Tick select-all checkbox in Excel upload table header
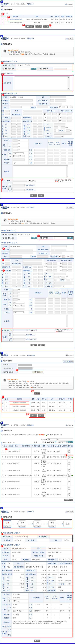Viewport: 75px width, 644px height. pos(3,399)
